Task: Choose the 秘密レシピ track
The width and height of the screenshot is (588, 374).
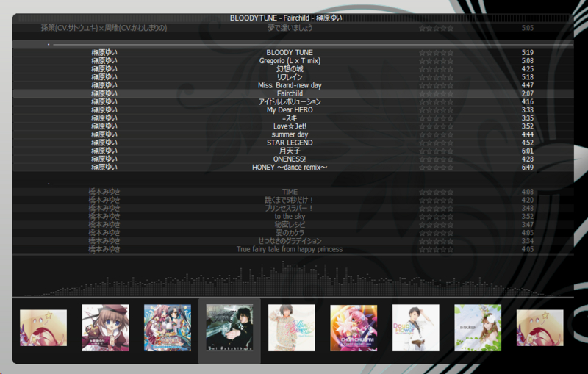Action: (290, 225)
